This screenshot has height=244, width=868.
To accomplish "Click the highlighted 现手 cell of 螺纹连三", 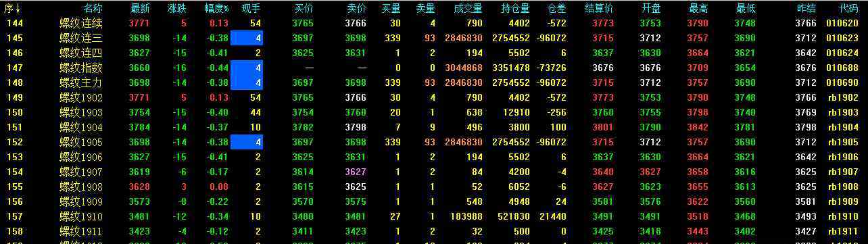I will click(247, 38).
